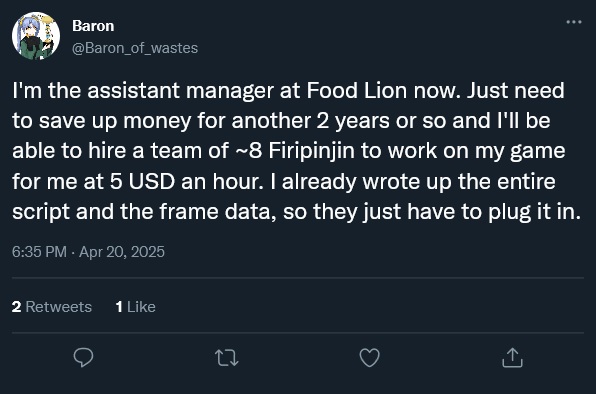Click the display name Baron
This screenshot has width=596, height=394.
tap(93, 26)
